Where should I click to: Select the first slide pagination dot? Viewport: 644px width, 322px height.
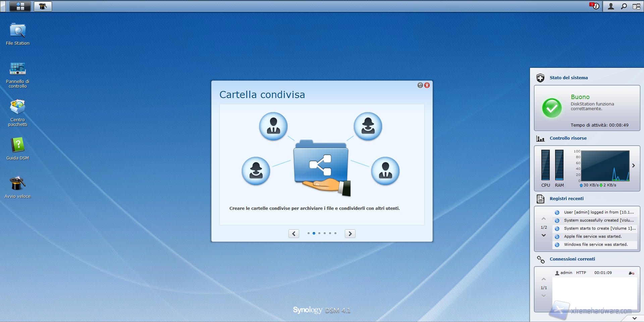click(308, 233)
